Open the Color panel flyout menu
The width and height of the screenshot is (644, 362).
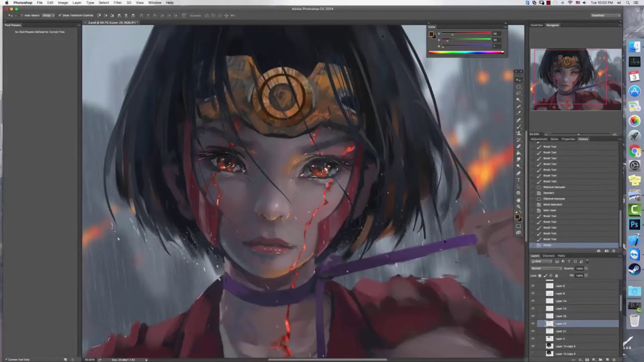(505, 27)
